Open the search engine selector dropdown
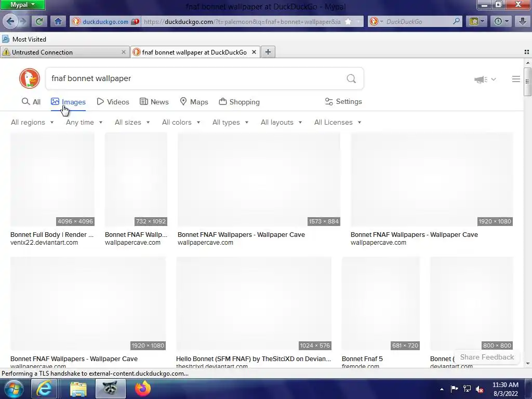This screenshot has width=532, height=399. pos(377,21)
